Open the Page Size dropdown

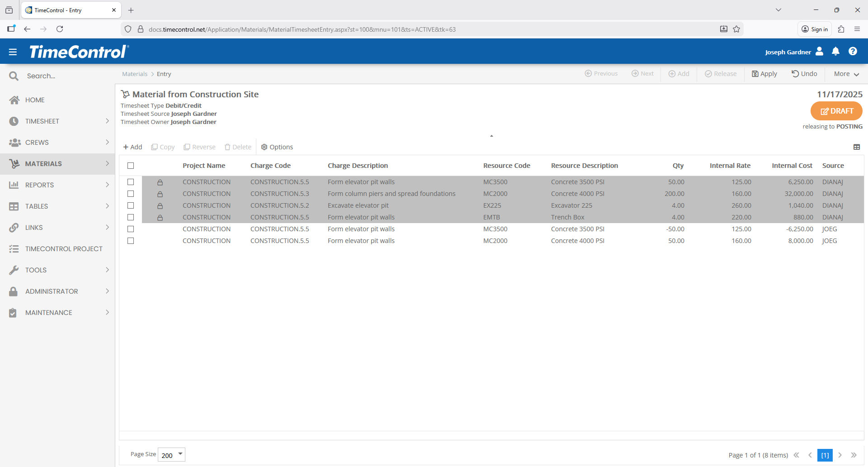coord(171,455)
